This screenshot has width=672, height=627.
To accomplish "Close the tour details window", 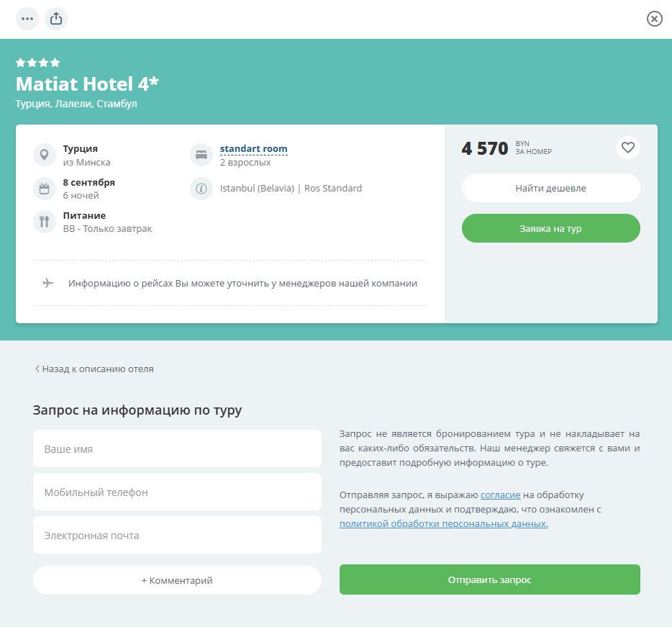I will [x=654, y=19].
